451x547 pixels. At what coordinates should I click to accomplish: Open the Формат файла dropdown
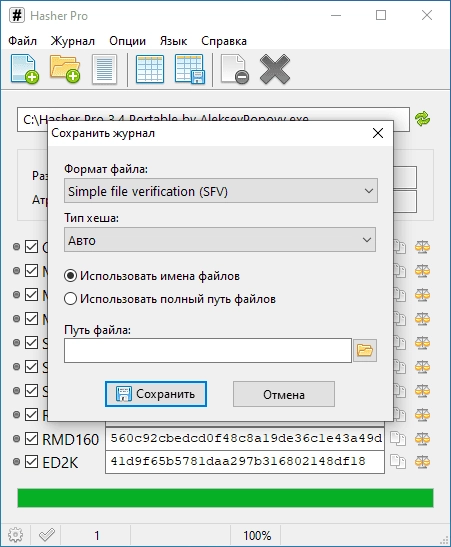221,191
